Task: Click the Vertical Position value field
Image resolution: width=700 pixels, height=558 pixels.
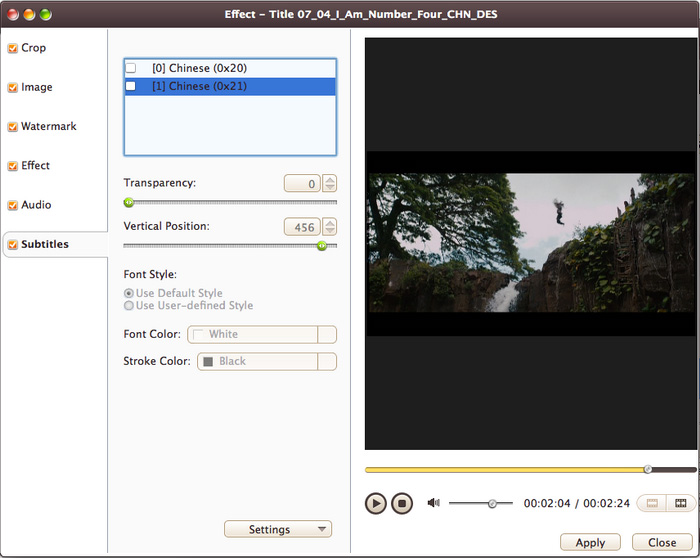Action: (303, 227)
